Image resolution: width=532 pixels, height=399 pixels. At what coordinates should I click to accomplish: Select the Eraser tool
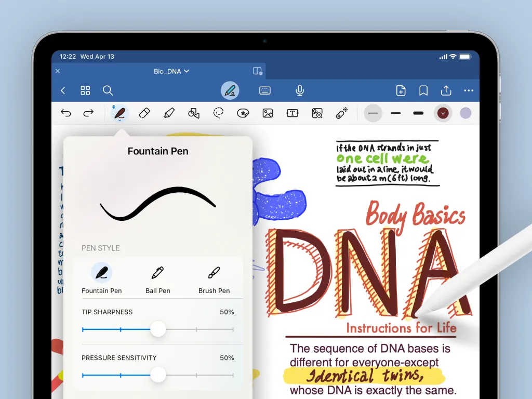(x=144, y=113)
